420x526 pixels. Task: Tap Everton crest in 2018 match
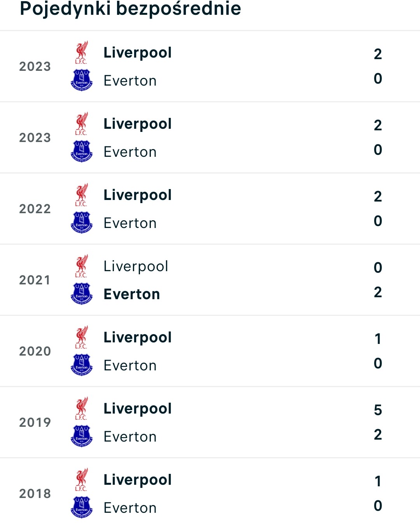(82, 507)
